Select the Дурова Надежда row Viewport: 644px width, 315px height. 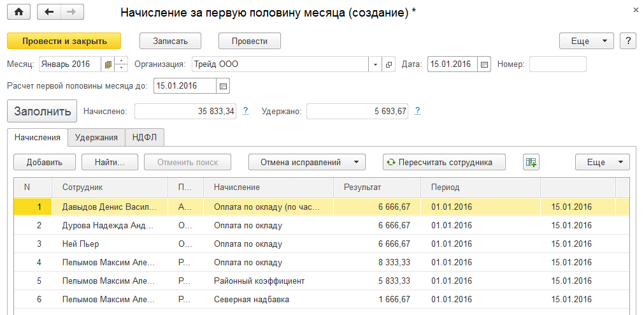coord(108,225)
